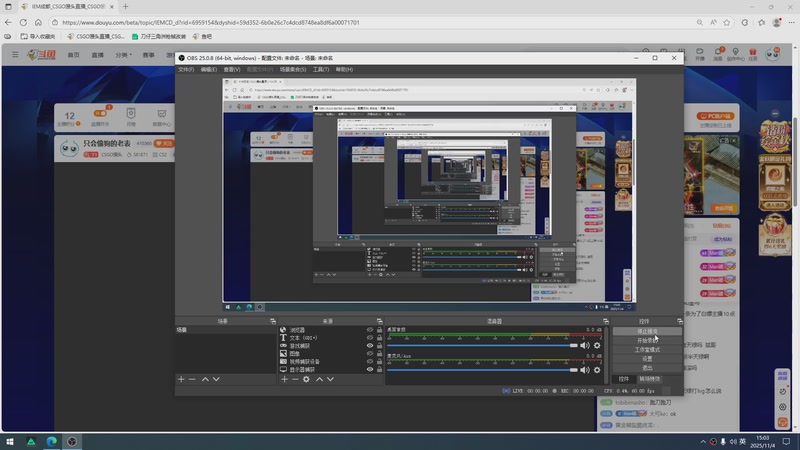Expand the 分类 dropdown in Douyu navigation

(x=123, y=55)
